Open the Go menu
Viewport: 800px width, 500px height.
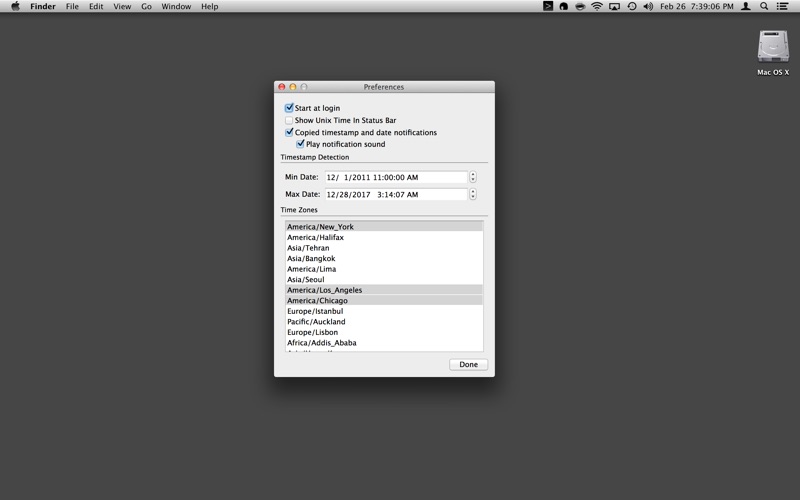pyautogui.click(x=146, y=6)
